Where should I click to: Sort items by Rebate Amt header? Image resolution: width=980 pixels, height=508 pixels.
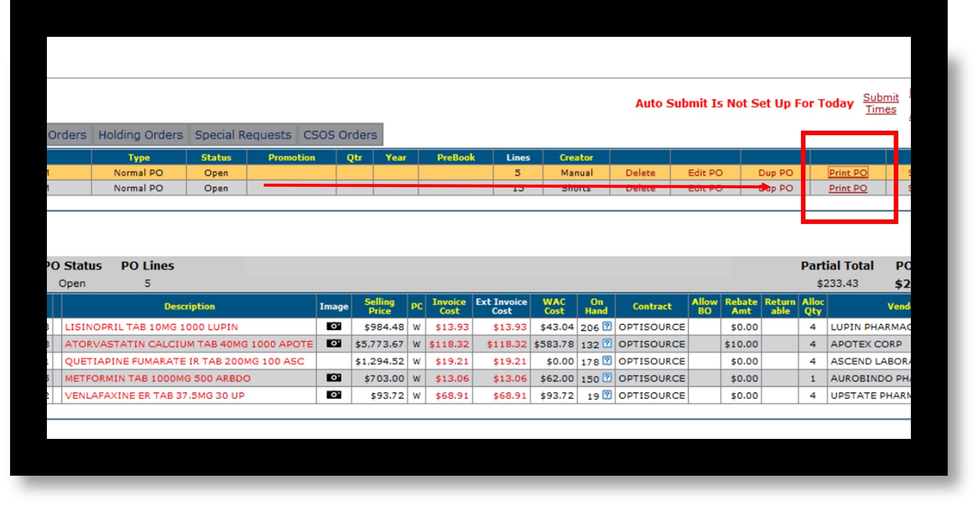(741, 306)
